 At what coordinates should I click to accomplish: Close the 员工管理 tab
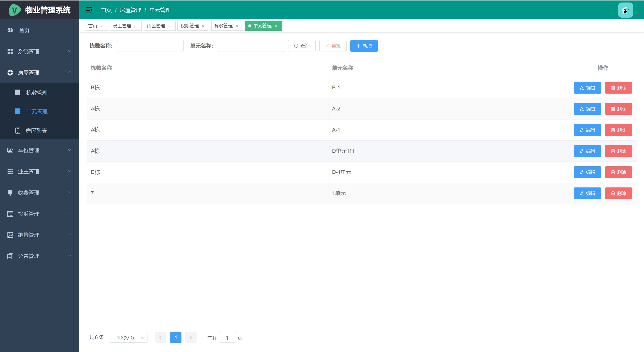[x=135, y=26]
